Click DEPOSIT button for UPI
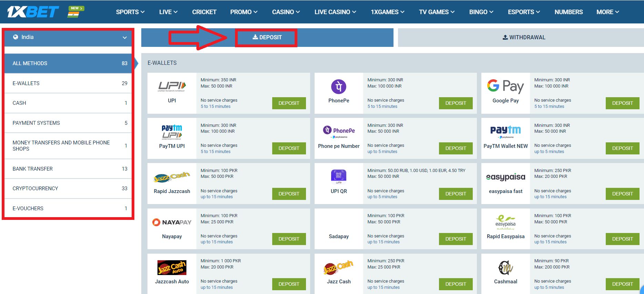The width and height of the screenshot is (644, 294). pyautogui.click(x=289, y=103)
